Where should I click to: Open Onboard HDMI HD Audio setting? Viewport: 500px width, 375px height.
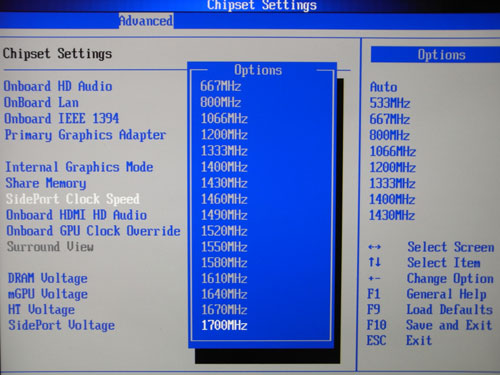(76, 215)
